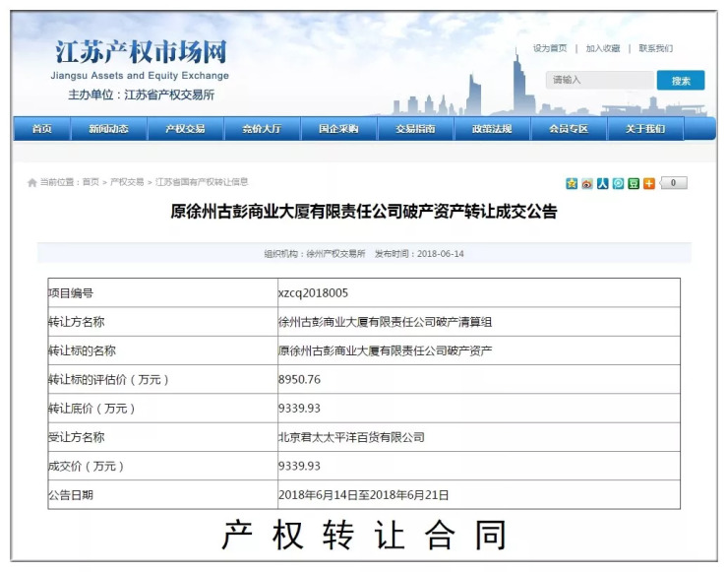Click the 江苏省国有产权转让信息 breadcrumb link
Image resolution: width=728 pixels, height=572 pixels.
tap(202, 182)
